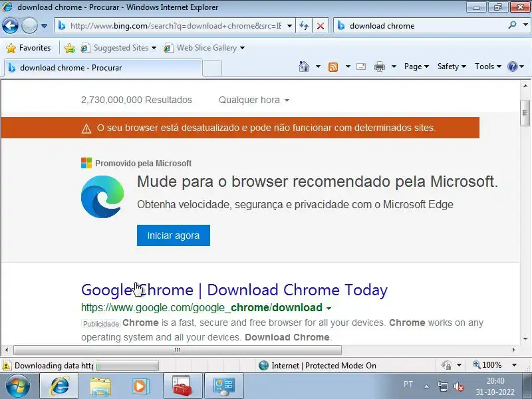Click the PT language indicator
The image size is (532, 399).
(408, 384)
